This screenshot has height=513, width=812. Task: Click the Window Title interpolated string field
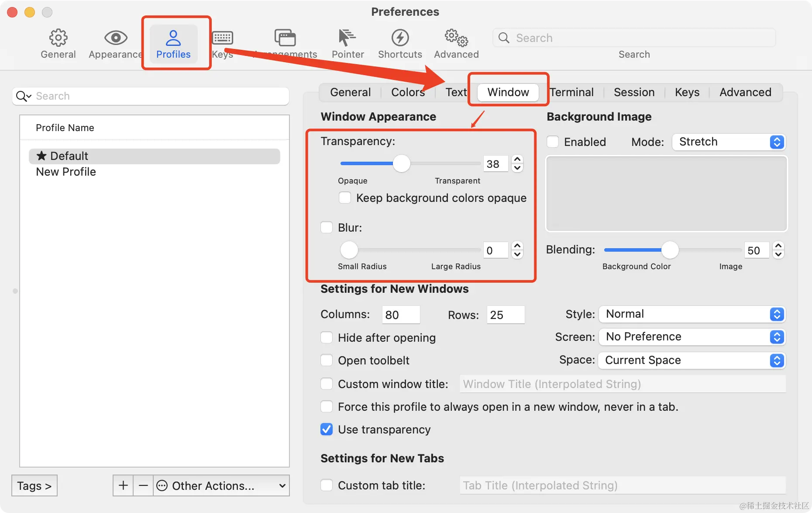coord(623,384)
